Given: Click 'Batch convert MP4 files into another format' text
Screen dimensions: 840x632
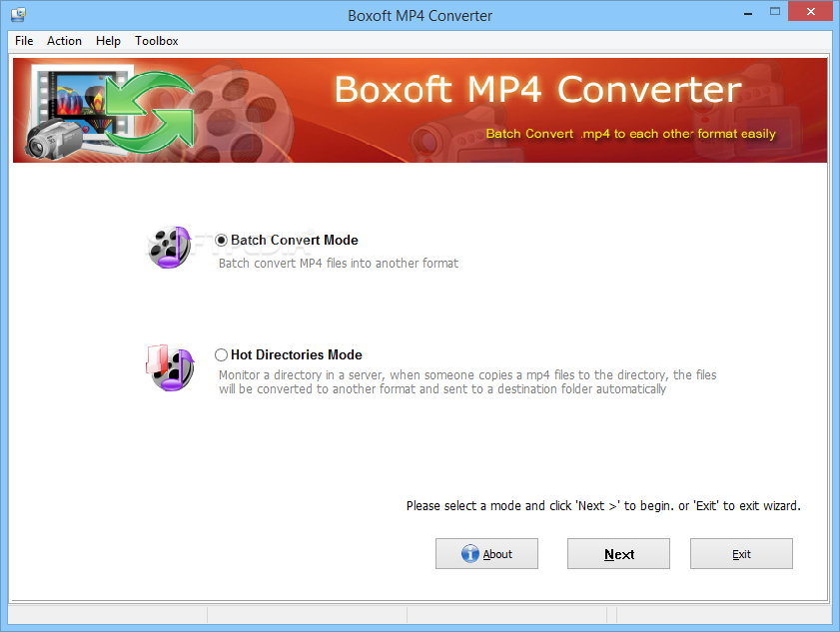Looking at the screenshot, I should point(339,263).
